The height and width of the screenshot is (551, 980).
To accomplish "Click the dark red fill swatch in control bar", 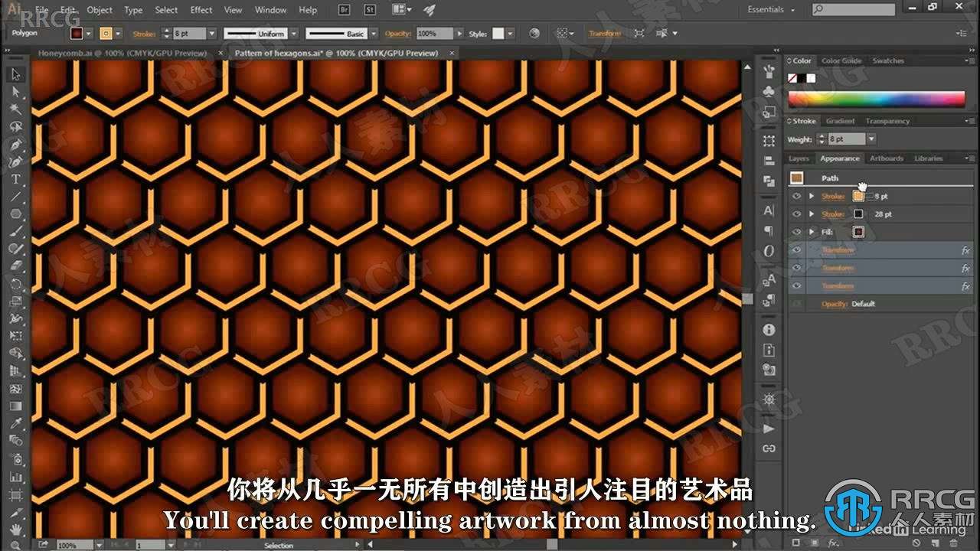I will point(77,34).
